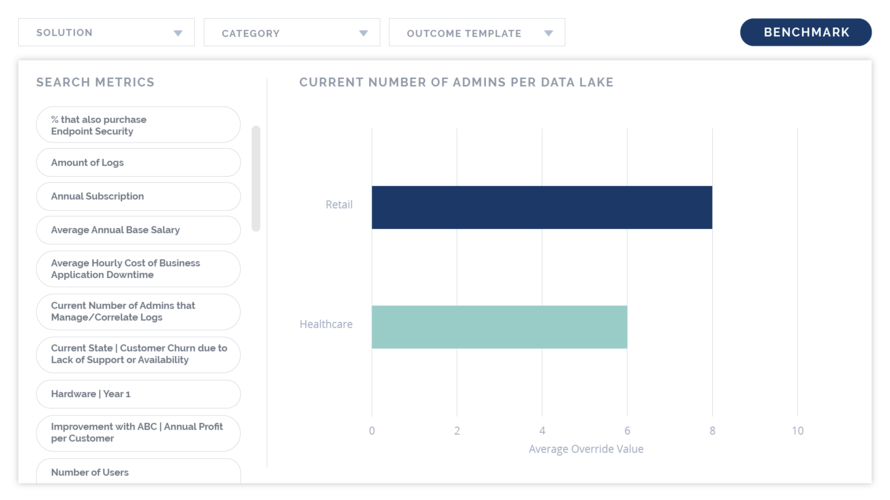890x500 pixels.
Task: Click the teal Healthcare bar
Action: tap(499, 327)
